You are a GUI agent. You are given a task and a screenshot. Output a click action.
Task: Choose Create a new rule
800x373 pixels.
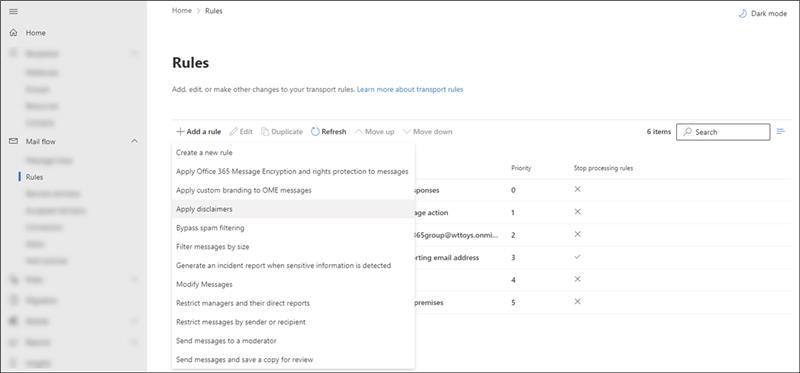pyautogui.click(x=293, y=153)
